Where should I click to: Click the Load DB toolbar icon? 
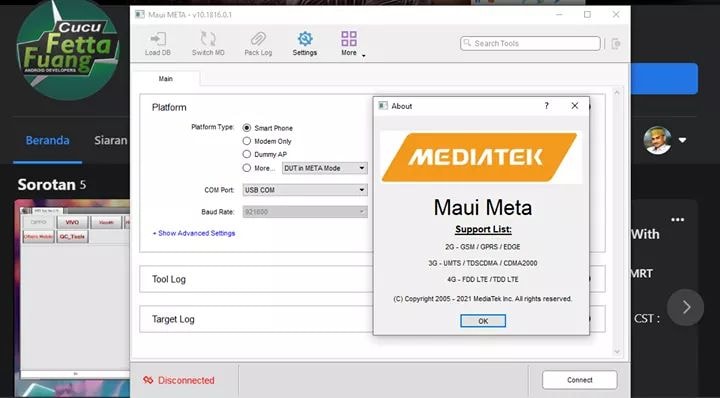pos(158,44)
